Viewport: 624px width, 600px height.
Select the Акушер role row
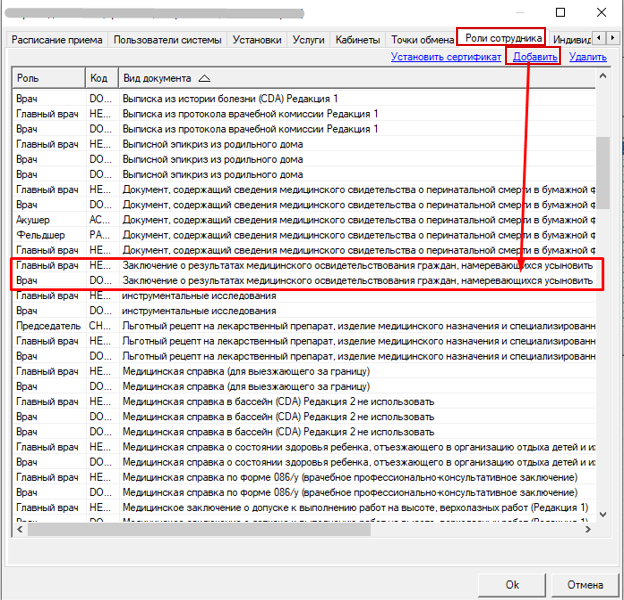304,220
